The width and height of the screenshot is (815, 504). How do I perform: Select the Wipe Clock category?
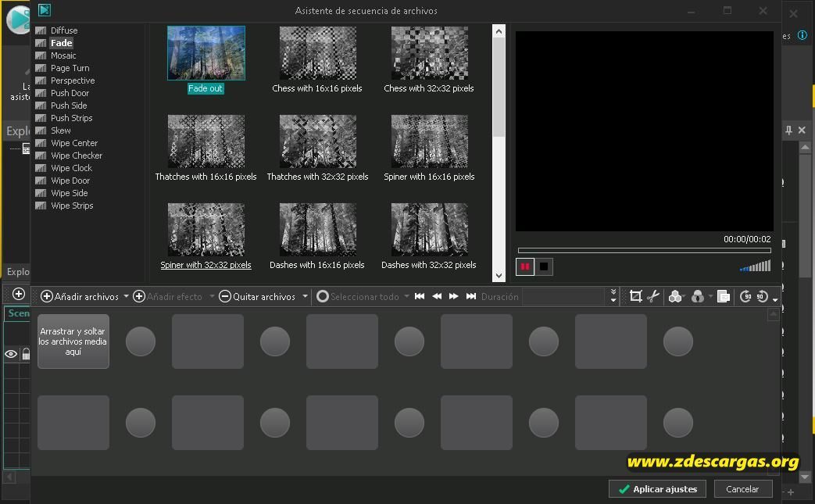[x=71, y=168]
